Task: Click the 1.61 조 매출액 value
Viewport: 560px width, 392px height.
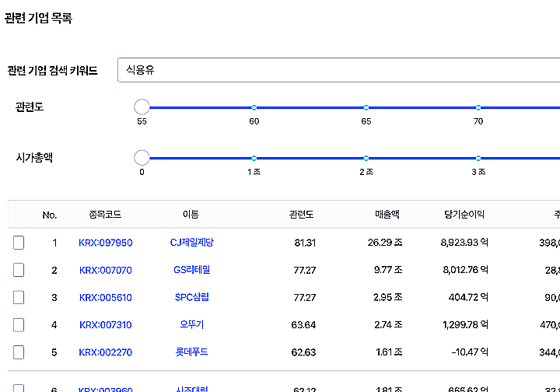Action: click(389, 352)
